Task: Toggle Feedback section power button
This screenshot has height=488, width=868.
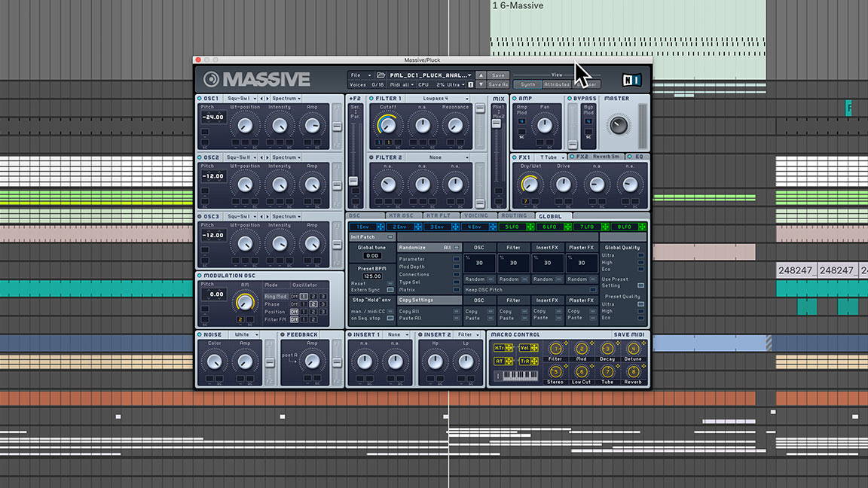Action: click(x=283, y=334)
